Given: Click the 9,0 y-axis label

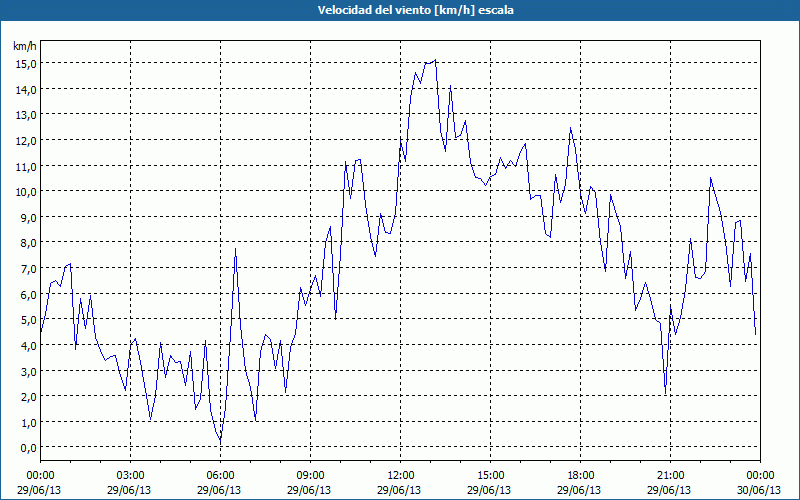Looking at the screenshot, I should click(x=28, y=218).
